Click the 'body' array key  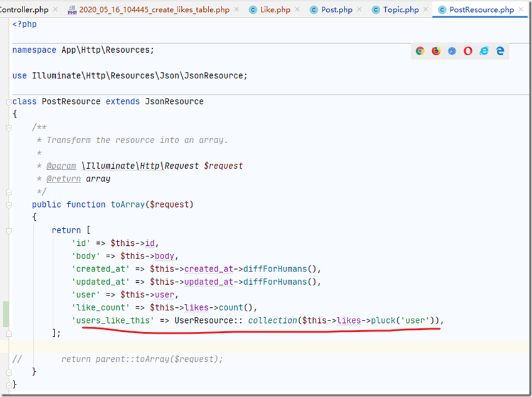coord(85,256)
